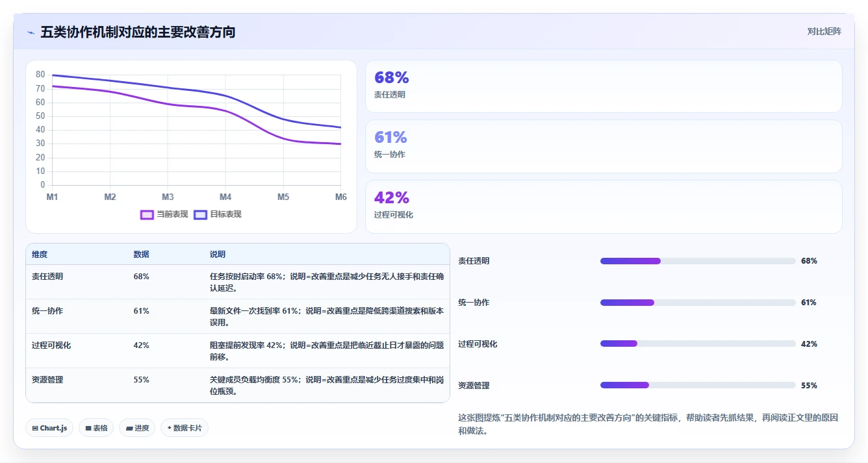This screenshot has width=868, height=463.
Task: Click the 当前表现 legend label
Action: pos(172,214)
